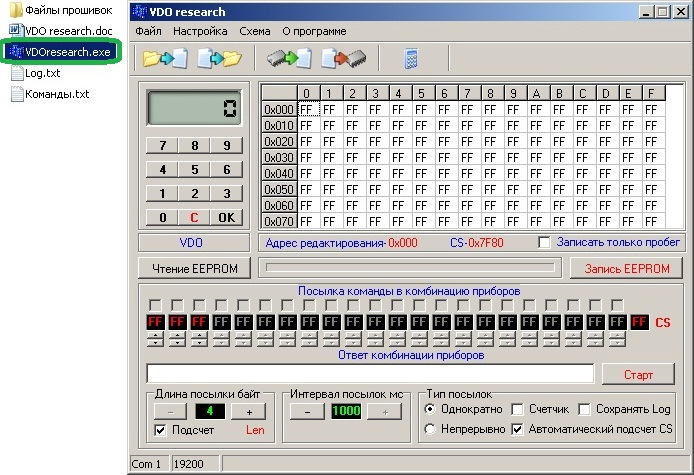Select Log.txt file

pyautogui.click(x=35, y=73)
